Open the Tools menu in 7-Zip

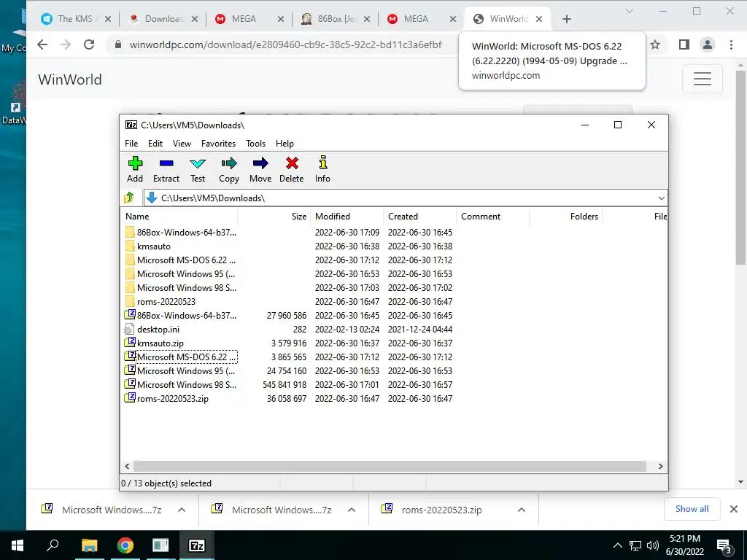[255, 144]
